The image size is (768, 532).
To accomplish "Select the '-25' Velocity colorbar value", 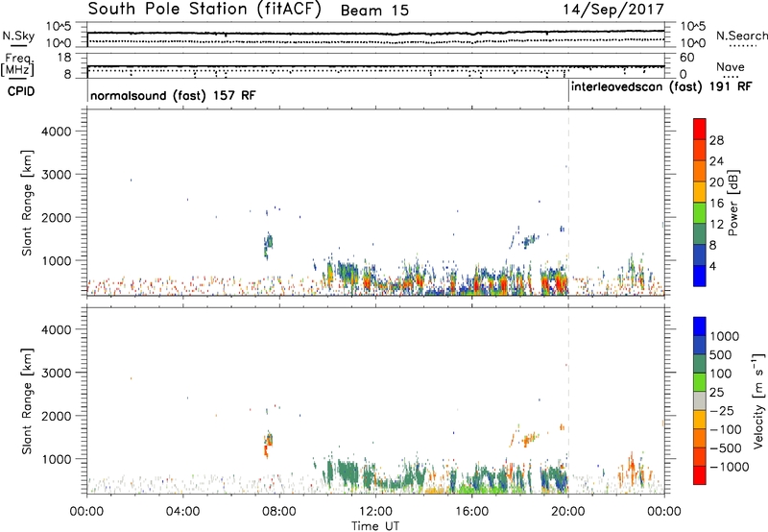I will tap(723, 411).
